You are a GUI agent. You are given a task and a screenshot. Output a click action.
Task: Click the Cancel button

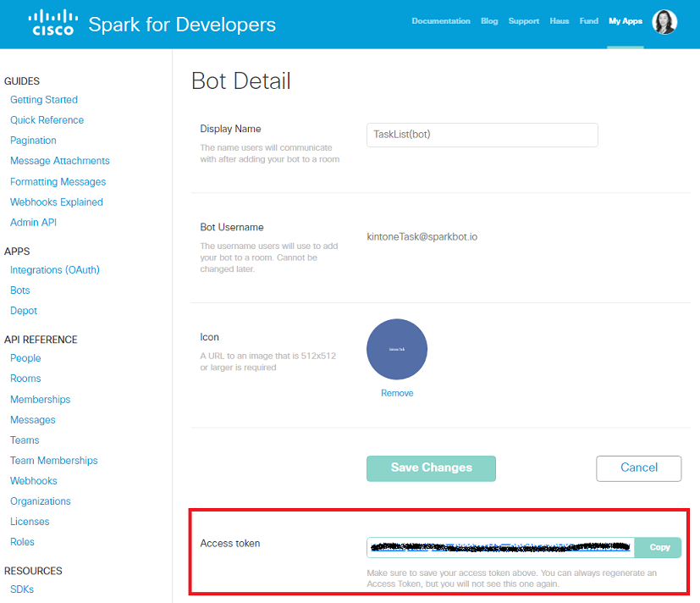point(638,467)
